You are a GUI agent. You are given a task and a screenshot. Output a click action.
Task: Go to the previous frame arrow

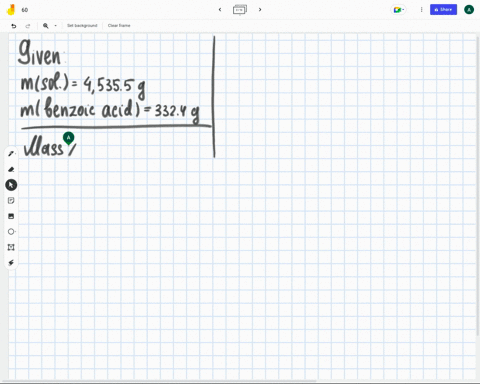point(220,10)
